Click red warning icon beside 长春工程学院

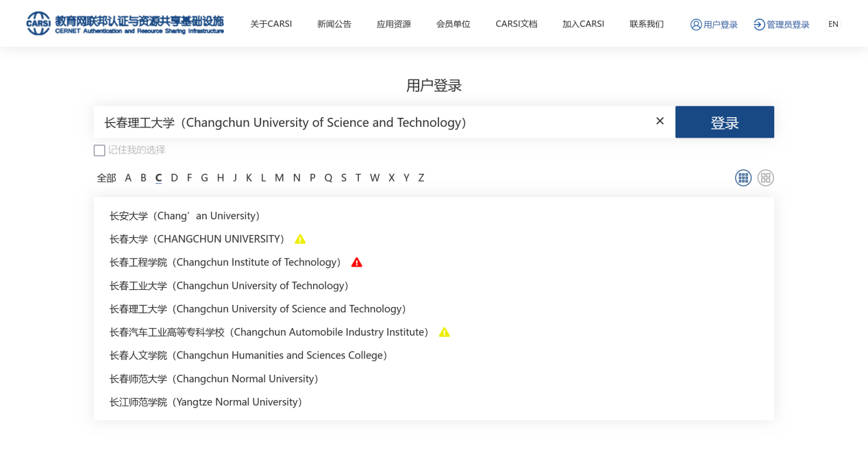click(356, 262)
